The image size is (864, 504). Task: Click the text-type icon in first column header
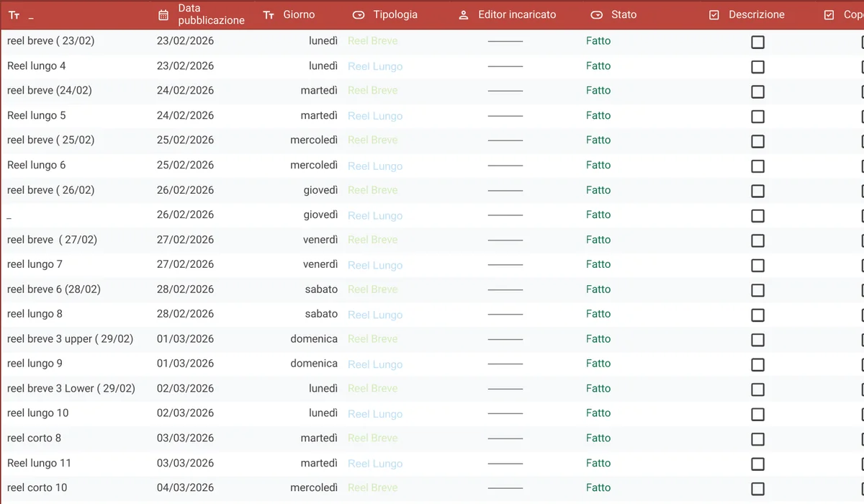tap(14, 14)
